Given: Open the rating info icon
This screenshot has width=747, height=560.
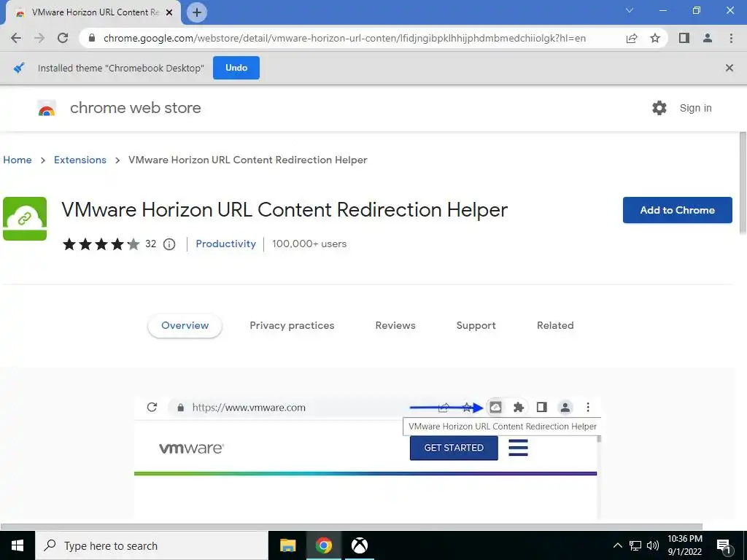Looking at the screenshot, I should 169,244.
